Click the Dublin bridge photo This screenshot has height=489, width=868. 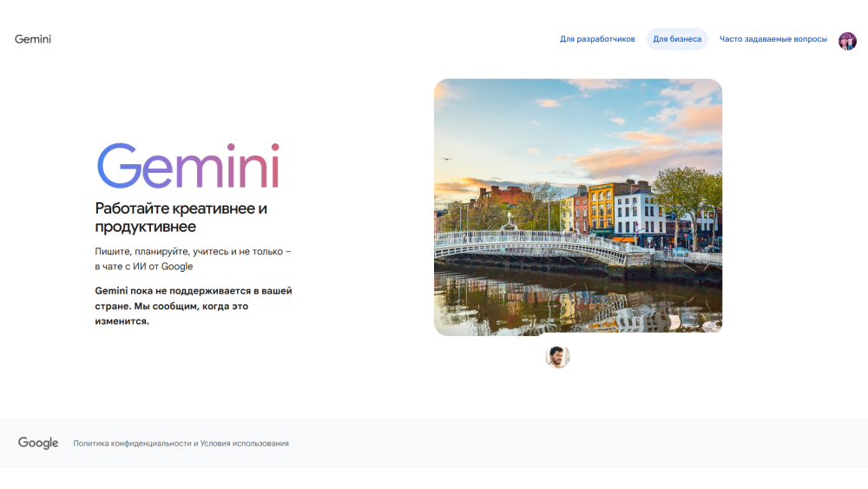(x=578, y=207)
